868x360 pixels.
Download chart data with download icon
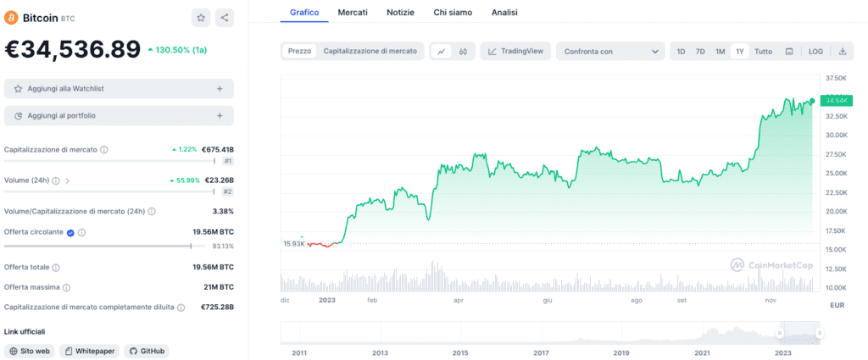click(843, 52)
